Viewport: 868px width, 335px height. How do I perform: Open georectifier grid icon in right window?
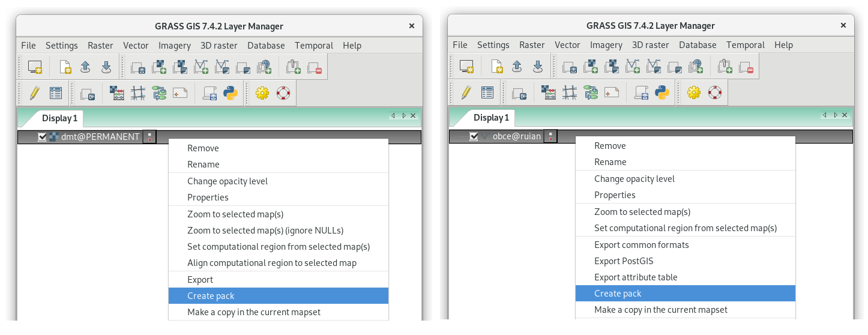570,93
